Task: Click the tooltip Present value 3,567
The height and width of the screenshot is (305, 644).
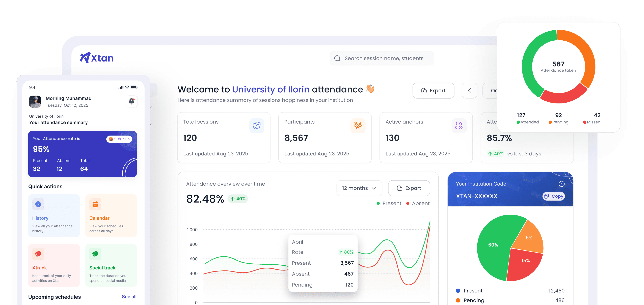Action: pyautogui.click(x=347, y=263)
